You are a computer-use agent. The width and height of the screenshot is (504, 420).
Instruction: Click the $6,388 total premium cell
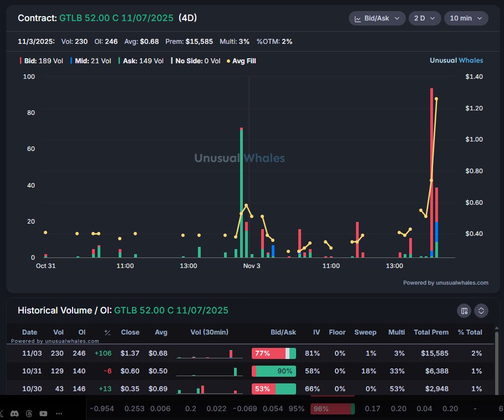[437, 371]
